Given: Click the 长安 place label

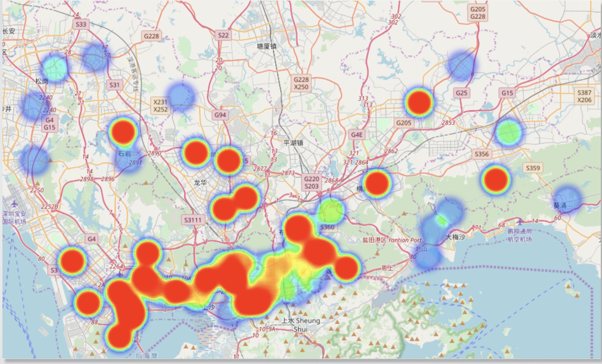Looking at the screenshot, I should click(x=9, y=31).
